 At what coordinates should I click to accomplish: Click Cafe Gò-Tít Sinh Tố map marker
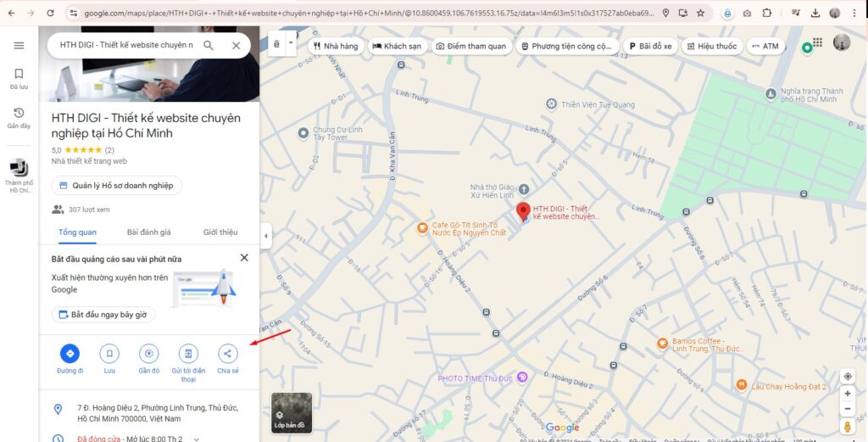422,227
